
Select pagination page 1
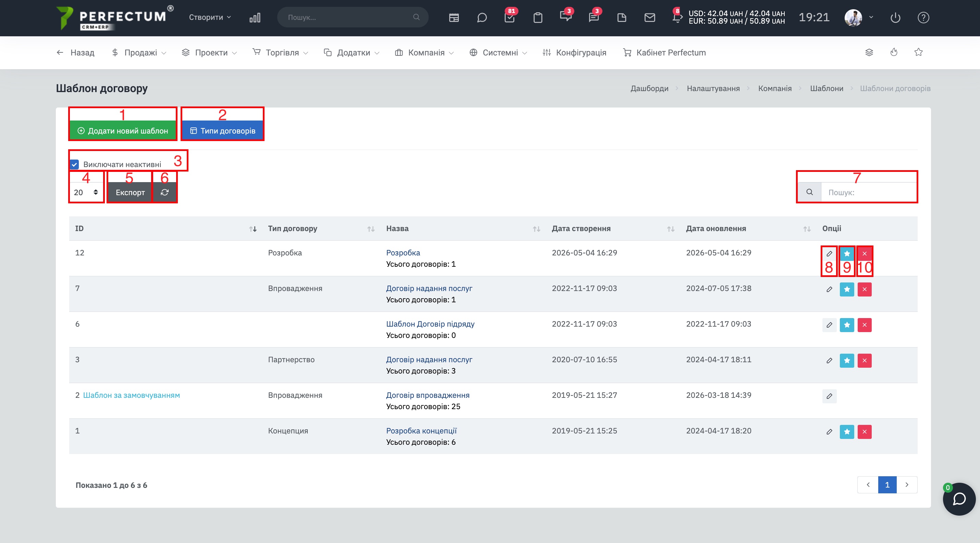click(887, 484)
